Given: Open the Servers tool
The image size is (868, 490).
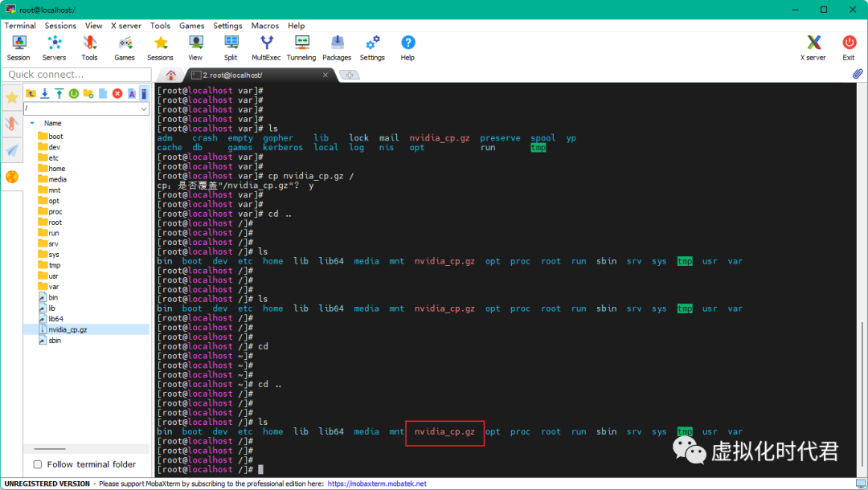Looking at the screenshot, I should click(x=54, y=47).
